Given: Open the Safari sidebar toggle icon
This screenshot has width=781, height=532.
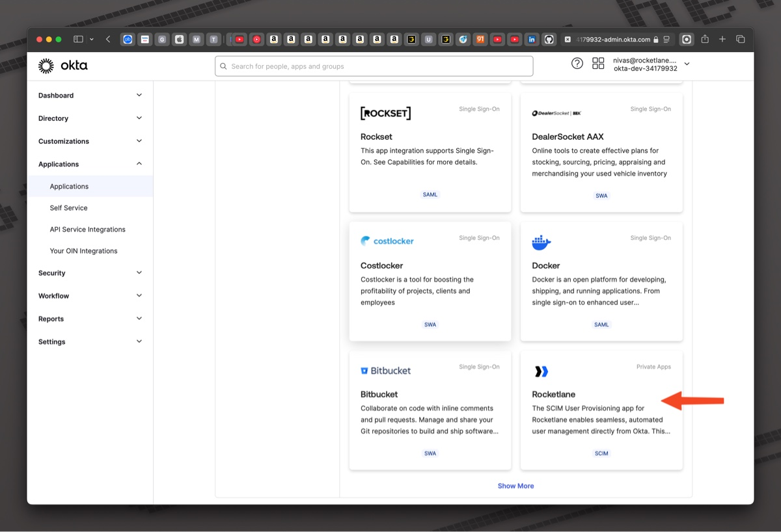Looking at the screenshot, I should (78, 40).
